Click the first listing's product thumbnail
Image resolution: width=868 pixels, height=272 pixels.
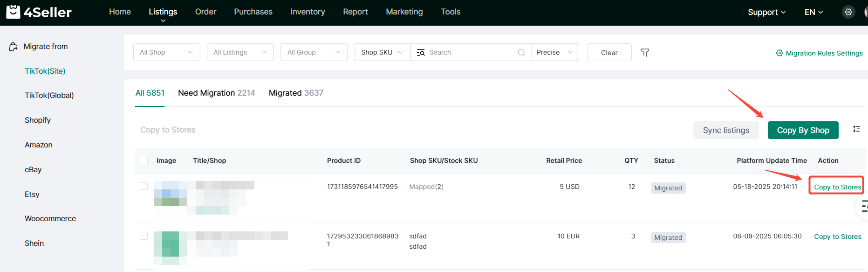pos(171,194)
